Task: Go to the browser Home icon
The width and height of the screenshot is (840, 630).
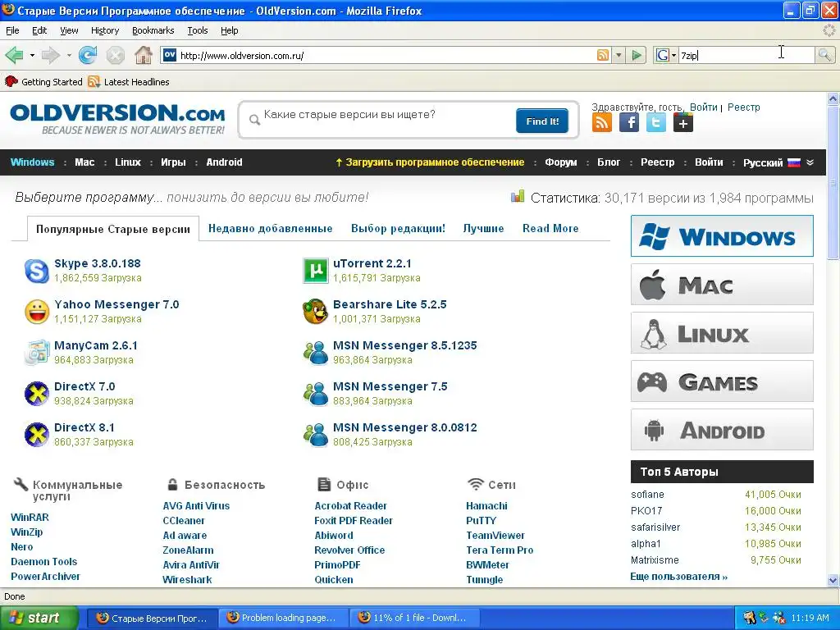Action: click(143, 55)
